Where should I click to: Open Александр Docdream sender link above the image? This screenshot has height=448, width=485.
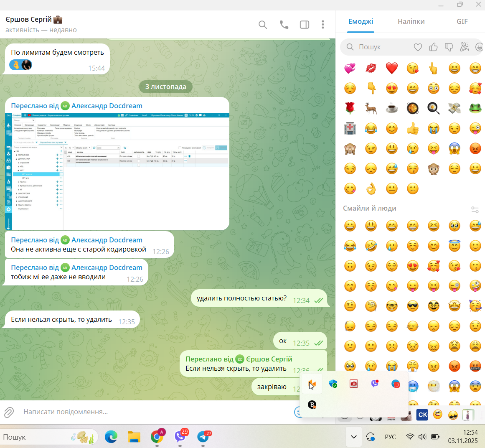coord(107,106)
